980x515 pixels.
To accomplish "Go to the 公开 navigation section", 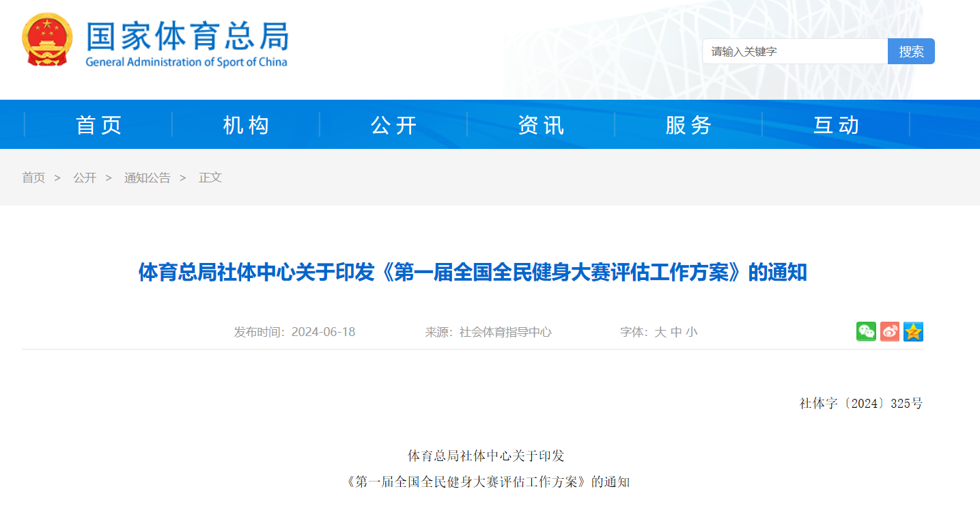I will coord(393,125).
